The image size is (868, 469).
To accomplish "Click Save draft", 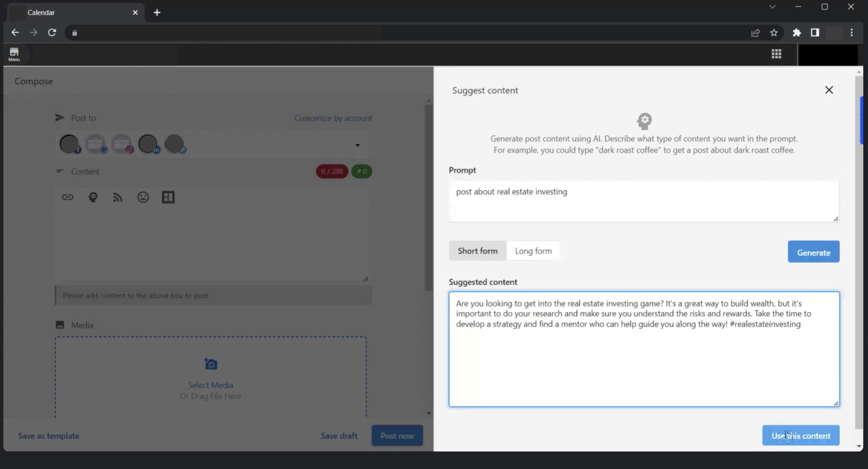I will pyautogui.click(x=339, y=436).
